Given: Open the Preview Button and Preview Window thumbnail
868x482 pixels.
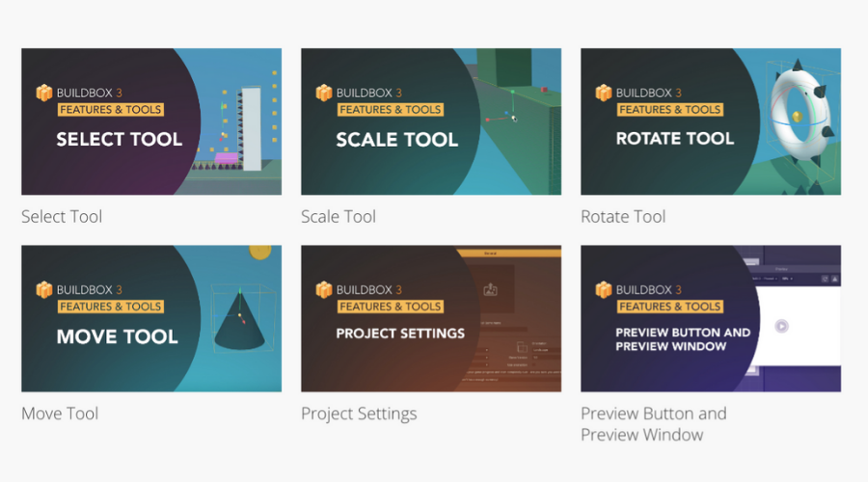Looking at the screenshot, I should coord(711,318).
